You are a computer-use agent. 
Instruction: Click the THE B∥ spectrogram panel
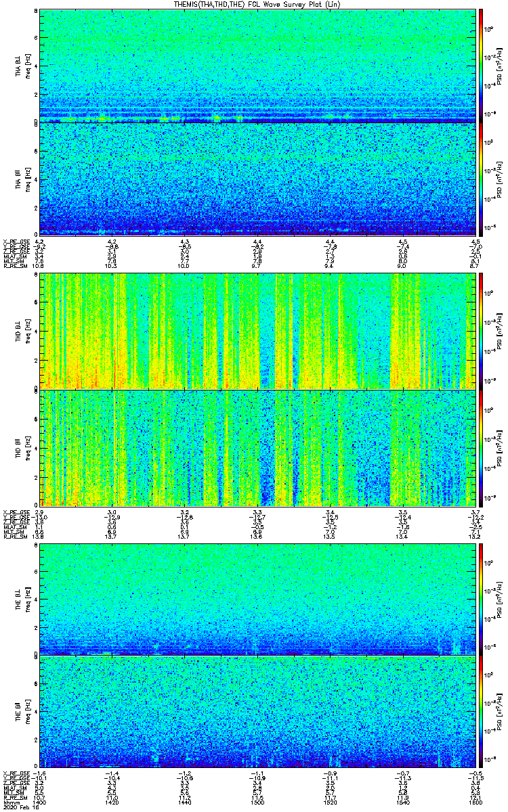click(x=258, y=712)
